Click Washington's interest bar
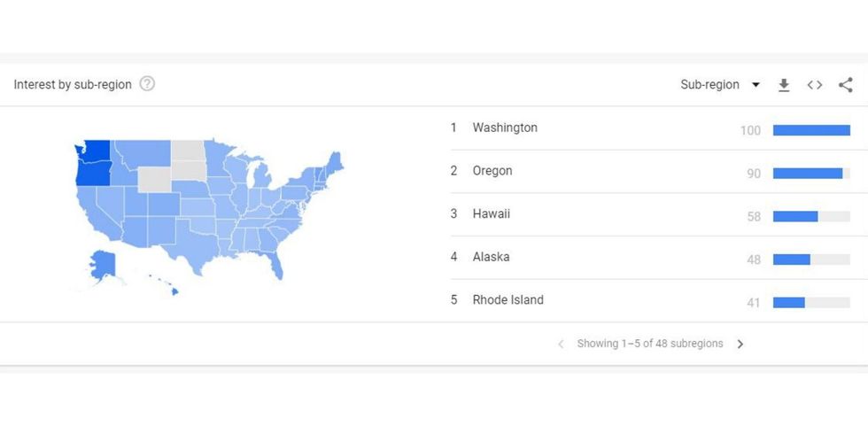Image resolution: width=868 pixels, height=434 pixels. pyautogui.click(x=811, y=130)
